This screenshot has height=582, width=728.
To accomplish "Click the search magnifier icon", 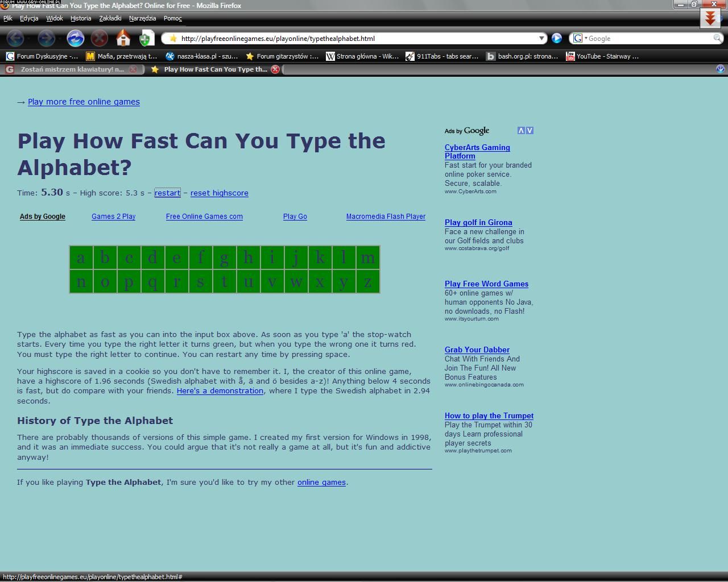I will (718, 38).
